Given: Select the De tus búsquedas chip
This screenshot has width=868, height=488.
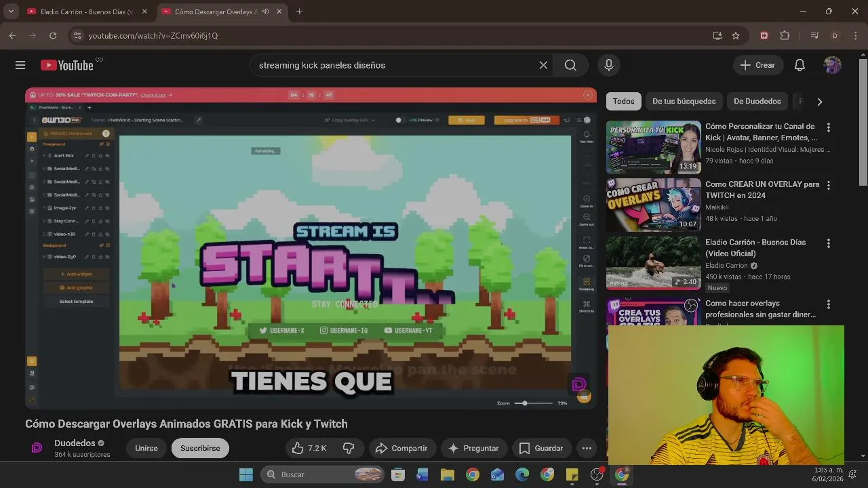Looking at the screenshot, I should (x=684, y=102).
